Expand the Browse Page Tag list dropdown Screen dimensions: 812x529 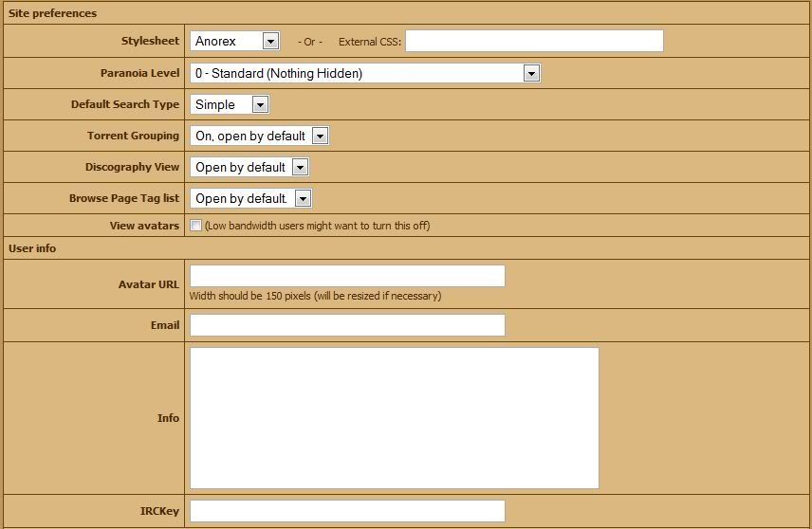(250, 198)
